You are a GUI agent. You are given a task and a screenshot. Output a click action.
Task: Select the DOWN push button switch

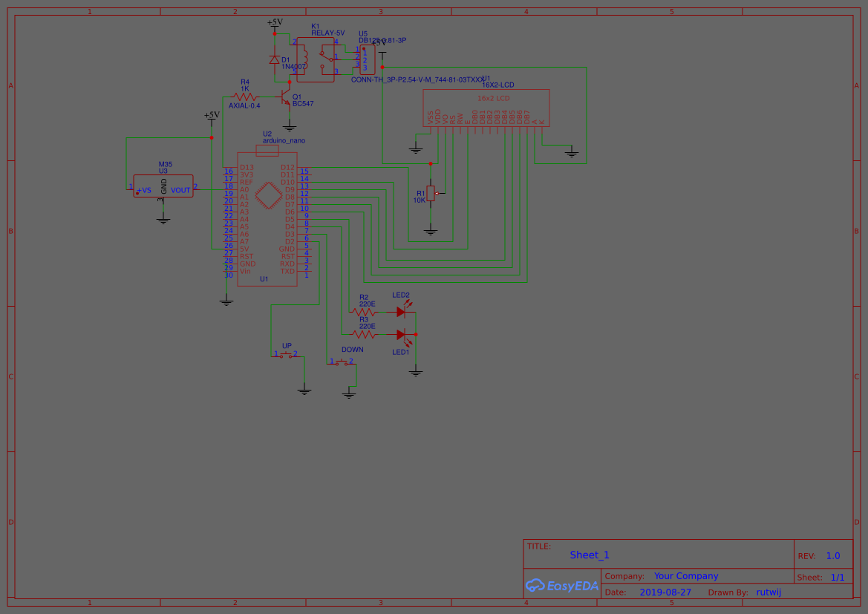pyautogui.click(x=341, y=362)
